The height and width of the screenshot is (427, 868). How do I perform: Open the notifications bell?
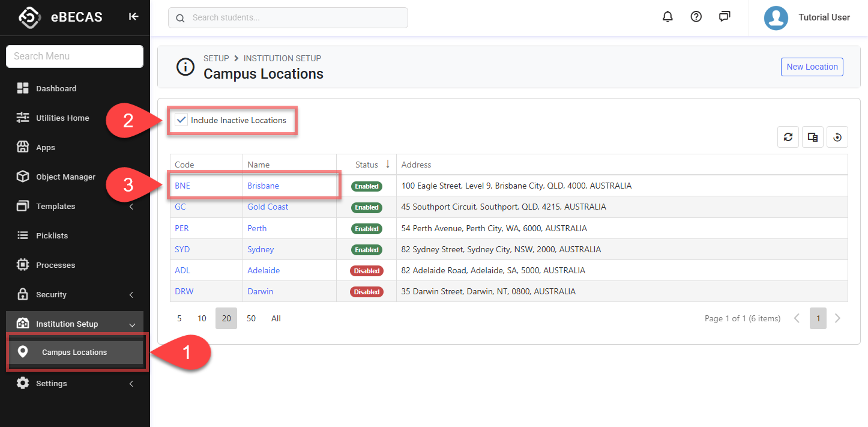coord(668,17)
